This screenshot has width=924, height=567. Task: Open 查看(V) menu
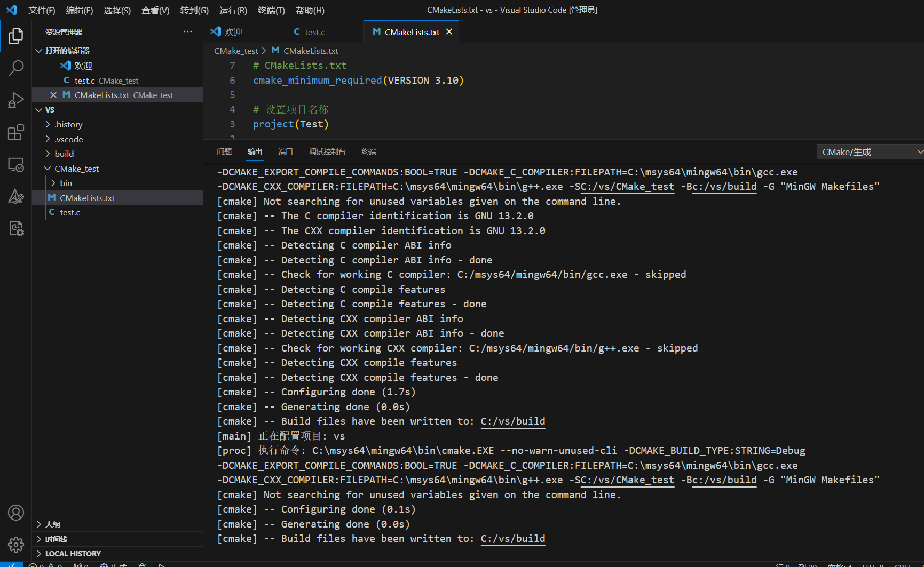click(155, 10)
